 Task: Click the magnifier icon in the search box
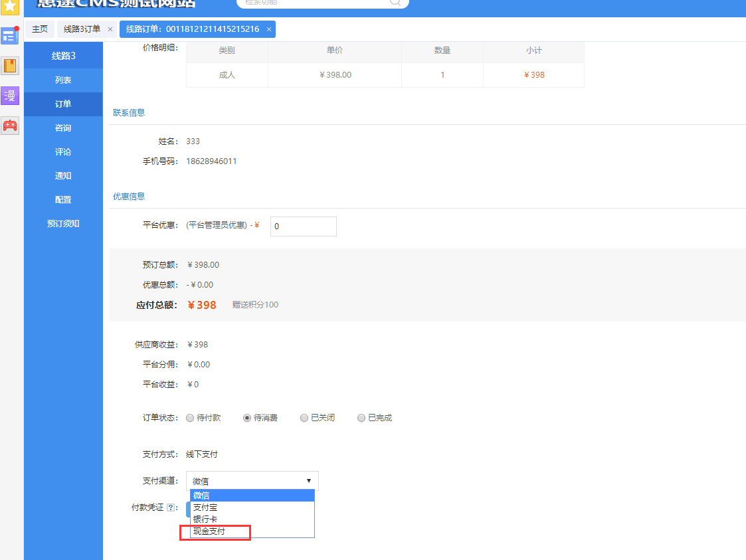[395, 3]
